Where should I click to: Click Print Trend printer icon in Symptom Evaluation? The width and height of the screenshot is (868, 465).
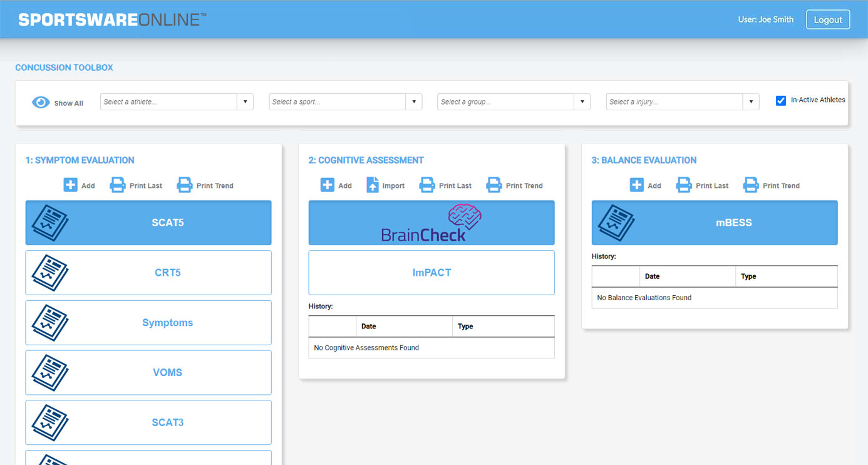[x=185, y=185]
